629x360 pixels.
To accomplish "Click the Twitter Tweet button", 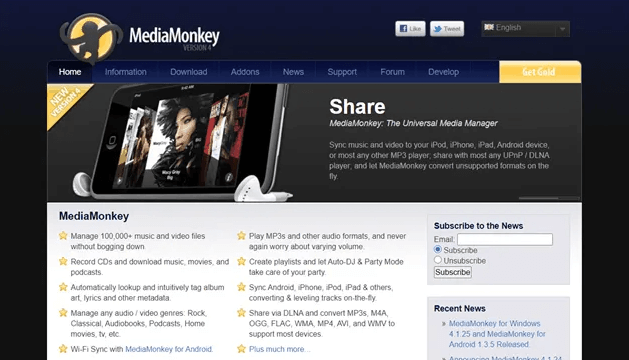I will 447,28.
